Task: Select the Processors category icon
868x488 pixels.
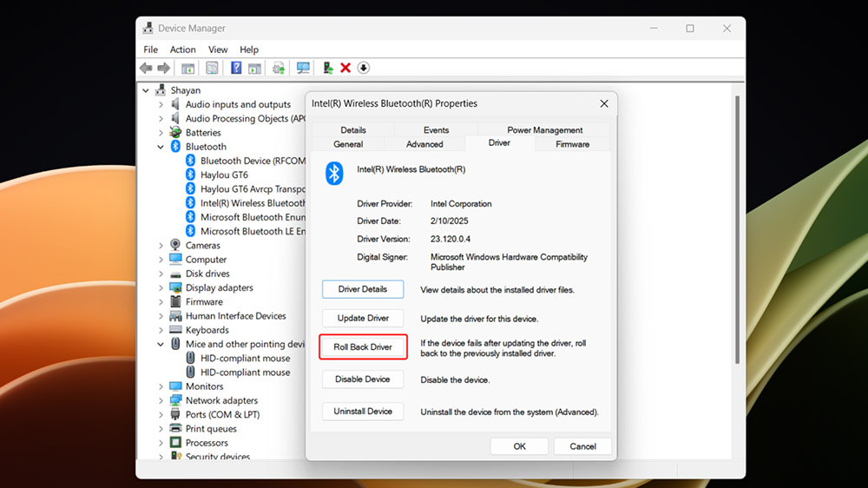Action: (x=175, y=442)
